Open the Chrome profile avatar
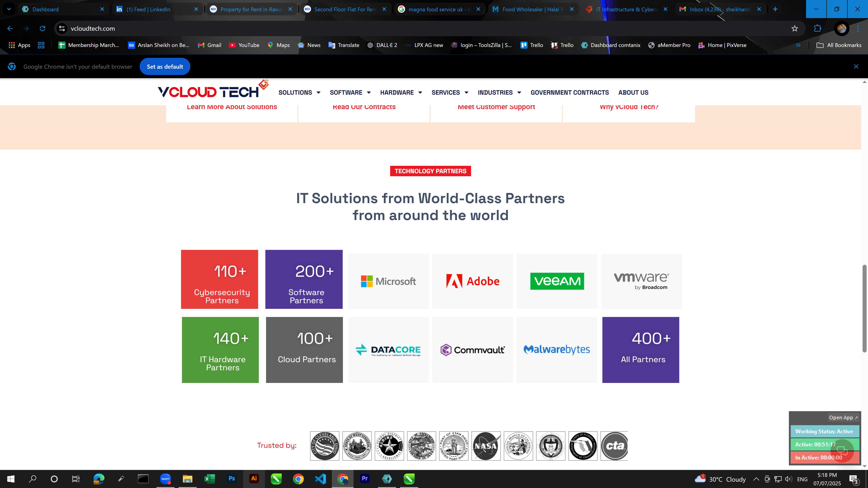This screenshot has height=488, width=868. 841,29
